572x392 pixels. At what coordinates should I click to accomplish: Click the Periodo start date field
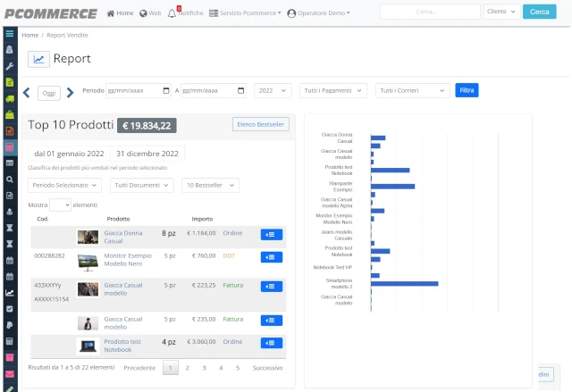(x=138, y=91)
